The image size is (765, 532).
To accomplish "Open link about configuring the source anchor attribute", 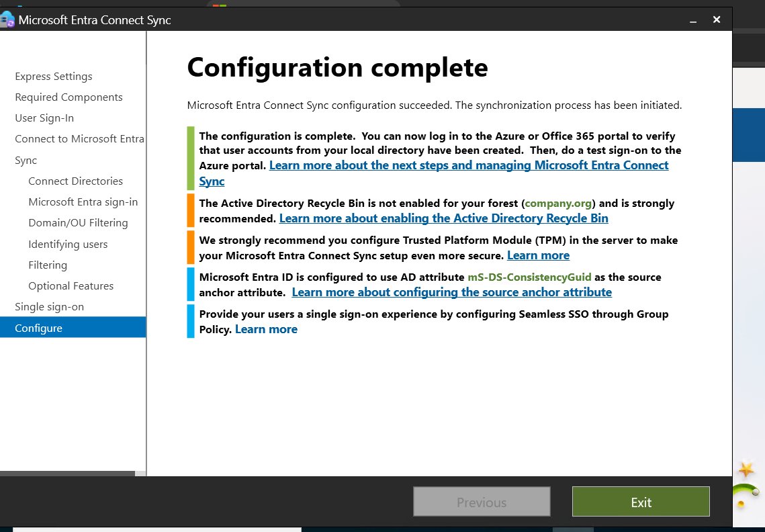I will (452, 292).
